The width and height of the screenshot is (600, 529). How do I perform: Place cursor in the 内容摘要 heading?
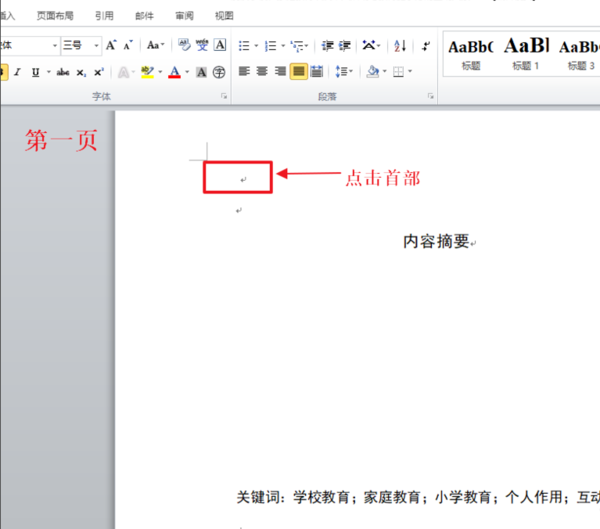pyautogui.click(x=436, y=242)
